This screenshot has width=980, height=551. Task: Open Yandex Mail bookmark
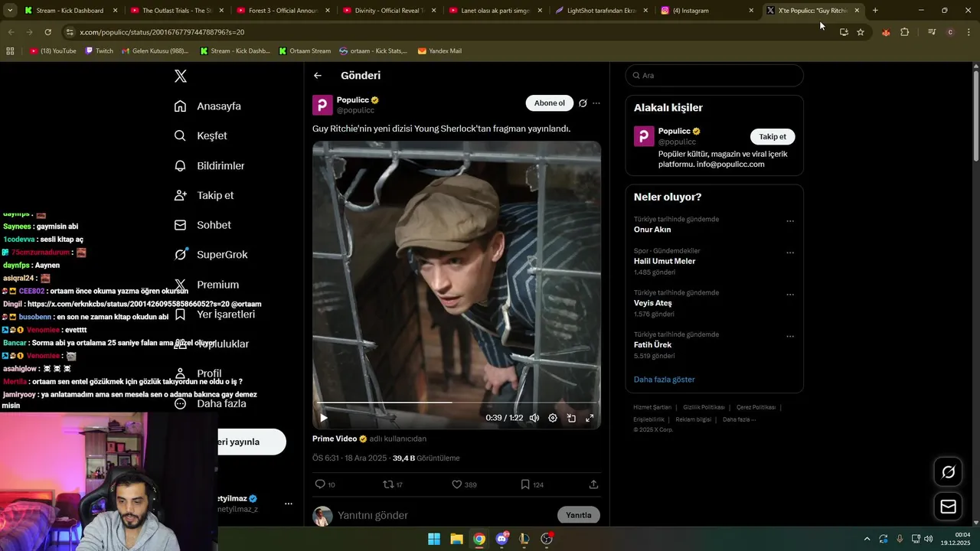click(439, 51)
